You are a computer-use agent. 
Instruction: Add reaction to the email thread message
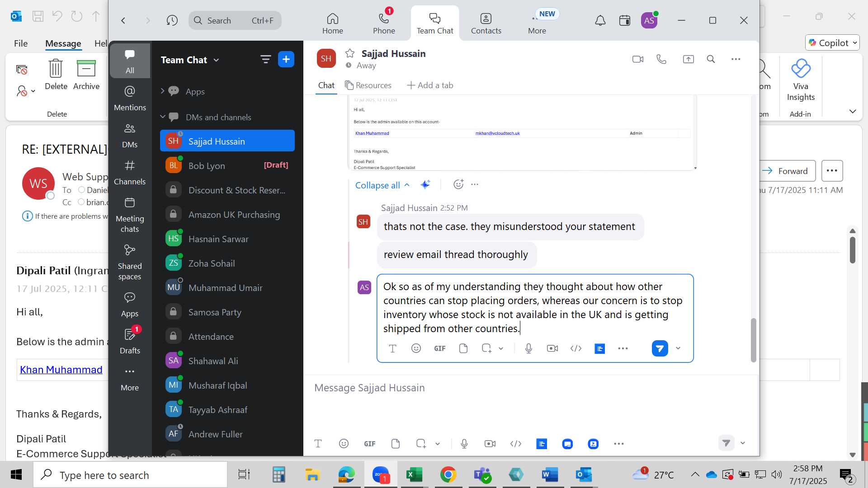tap(458, 184)
